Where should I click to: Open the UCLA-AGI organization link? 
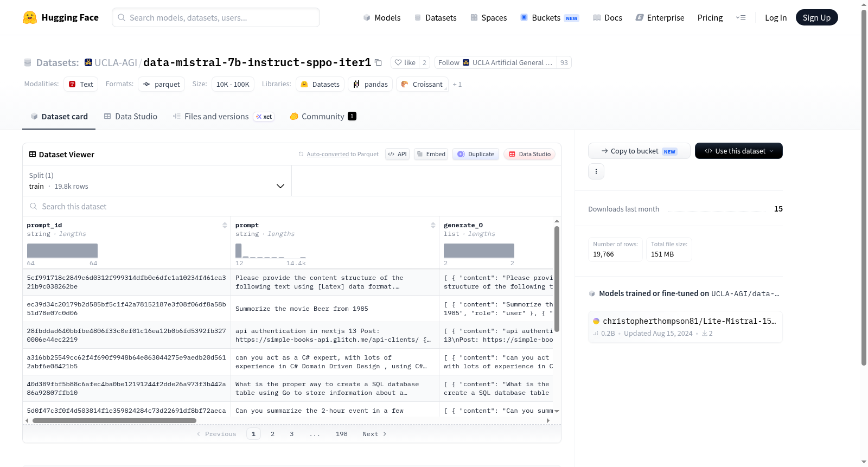click(x=116, y=62)
